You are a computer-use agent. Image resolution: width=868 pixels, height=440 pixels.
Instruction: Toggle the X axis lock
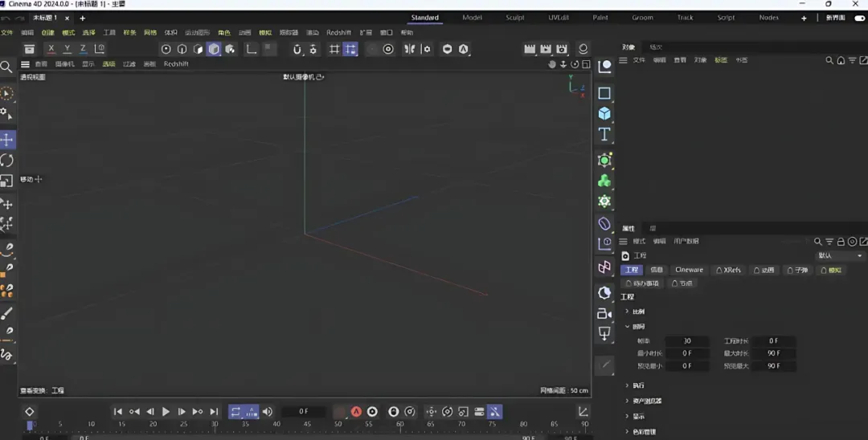pyautogui.click(x=51, y=49)
